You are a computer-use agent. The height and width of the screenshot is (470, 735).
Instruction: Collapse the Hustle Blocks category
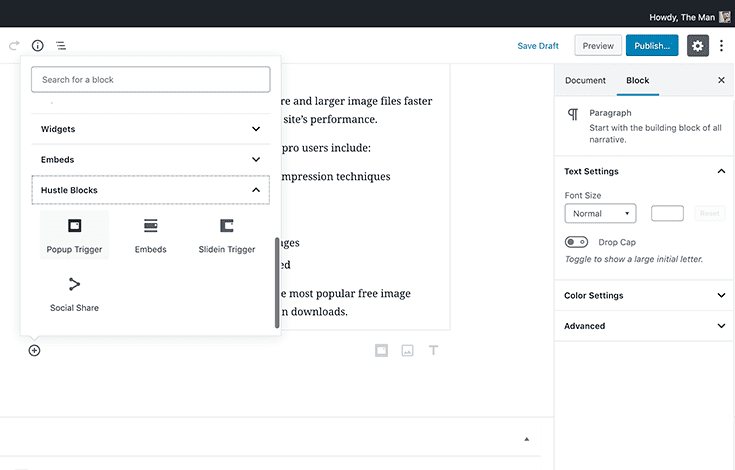(x=150, y=190)
